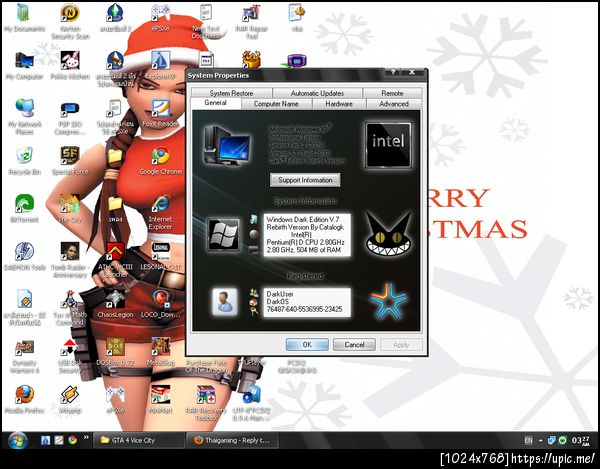Launch Tomb Raider Anniversary shortcut
Viewport: 600px width, 469px height.
click(70, 259)
